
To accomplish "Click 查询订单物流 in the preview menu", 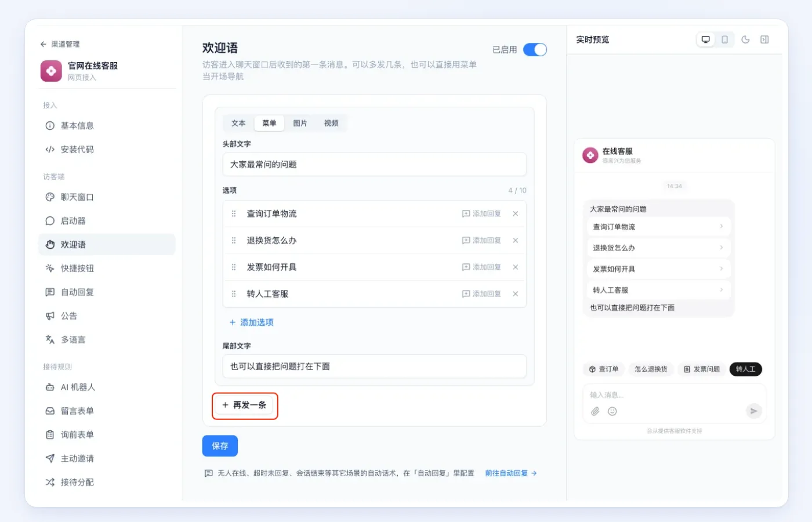I will (658, 227).
